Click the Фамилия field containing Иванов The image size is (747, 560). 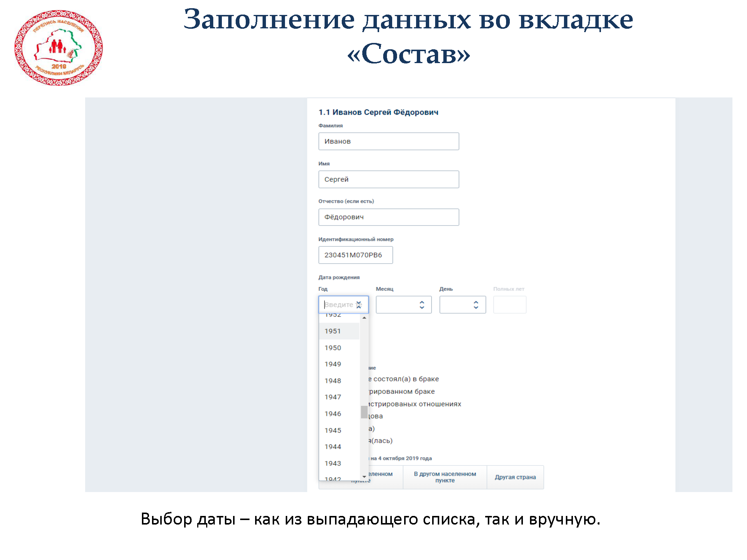click(x=388, y=141)
